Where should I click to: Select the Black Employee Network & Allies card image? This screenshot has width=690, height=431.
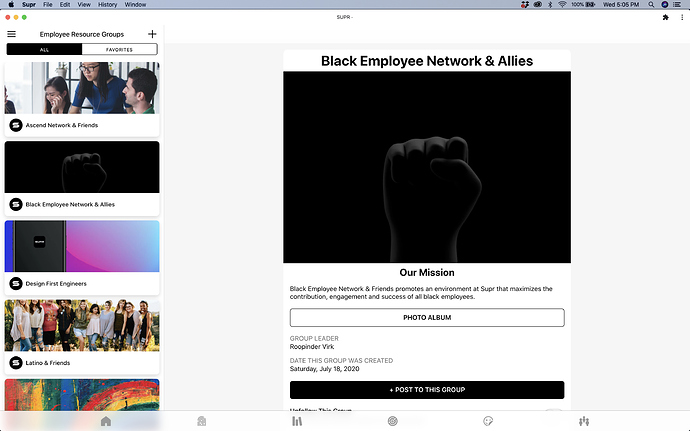coord(82,167)
